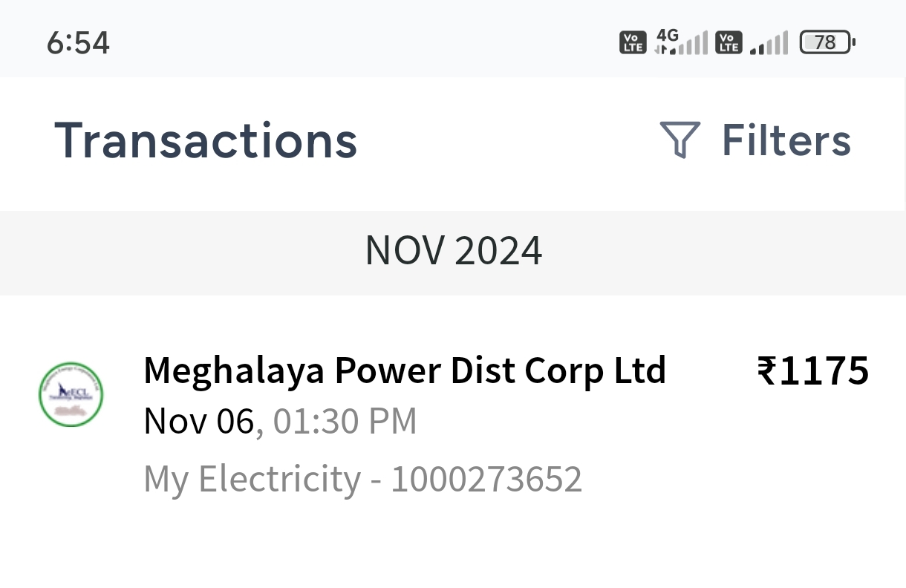Image resolution: width=906 pixels, height=588 pixels.
Task: Tap the second VoLTE status icon
Action: point(728,42)
